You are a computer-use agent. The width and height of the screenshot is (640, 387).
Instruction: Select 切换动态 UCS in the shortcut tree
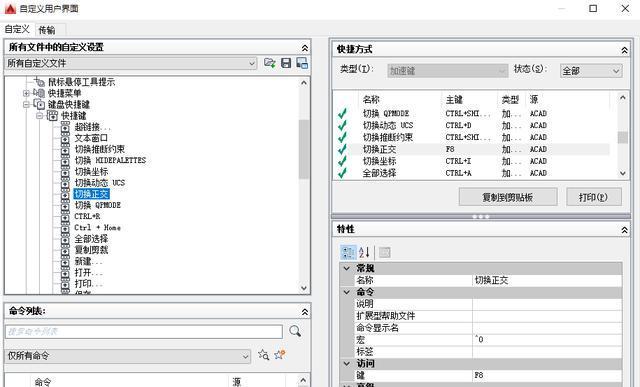[x=100, y=182]
